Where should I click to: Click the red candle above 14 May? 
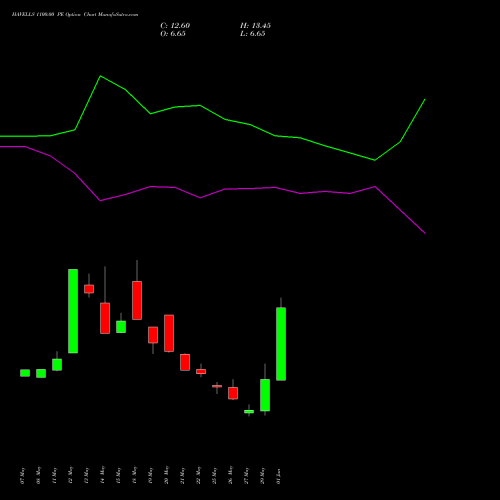click(x=105, y=318)
